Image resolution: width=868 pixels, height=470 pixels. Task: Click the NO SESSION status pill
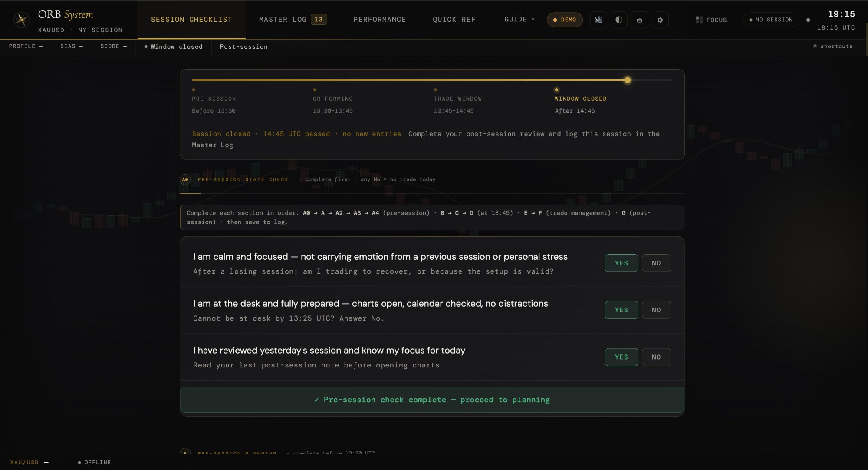[771, 20]
